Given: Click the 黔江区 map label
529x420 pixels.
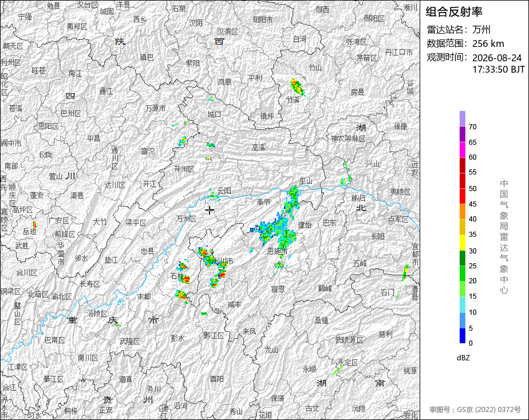Looking at the screenshot, I should click(214, 335).
